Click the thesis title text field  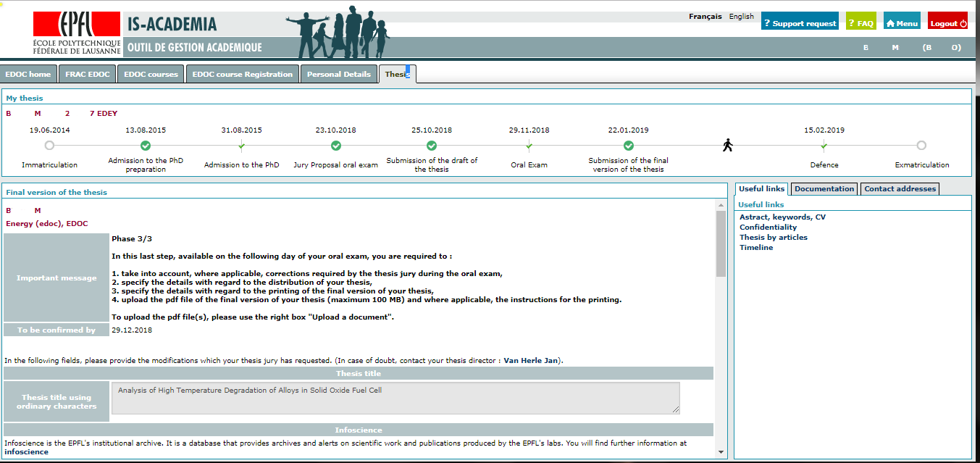click(x=395, y=398)
